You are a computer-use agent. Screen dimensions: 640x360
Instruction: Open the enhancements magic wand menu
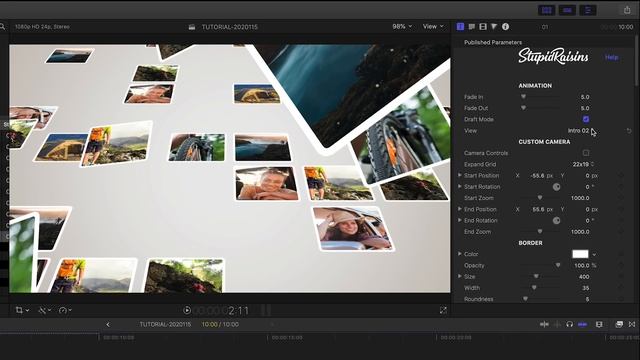point(44,310)
